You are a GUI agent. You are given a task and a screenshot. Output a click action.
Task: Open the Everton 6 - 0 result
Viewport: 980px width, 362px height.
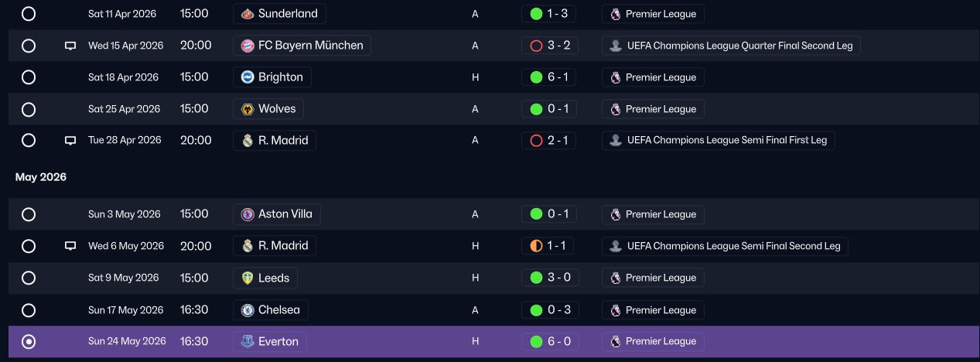[x=548, y=341]
